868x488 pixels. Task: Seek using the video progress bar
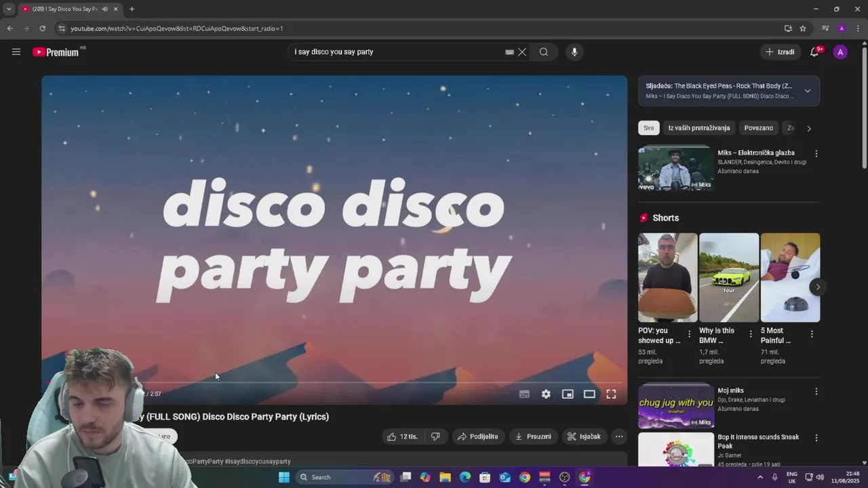click(x=334, y=383)
